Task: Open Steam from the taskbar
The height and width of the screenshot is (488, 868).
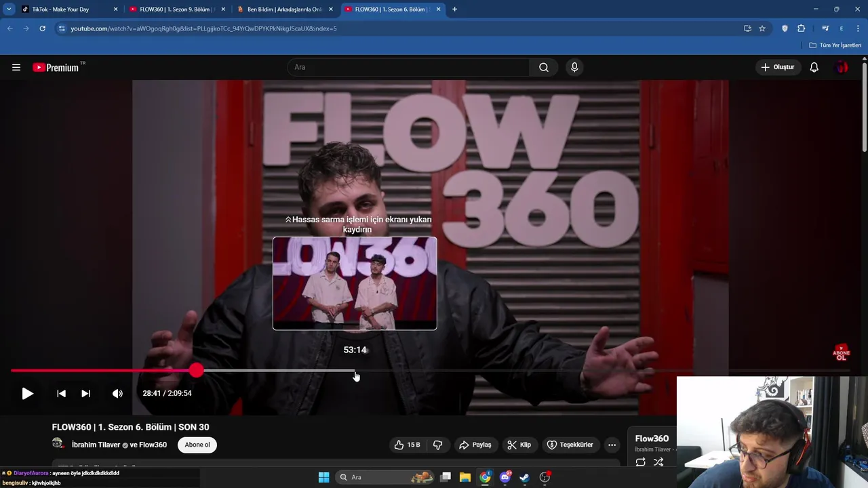Action: tap(524, 477)
